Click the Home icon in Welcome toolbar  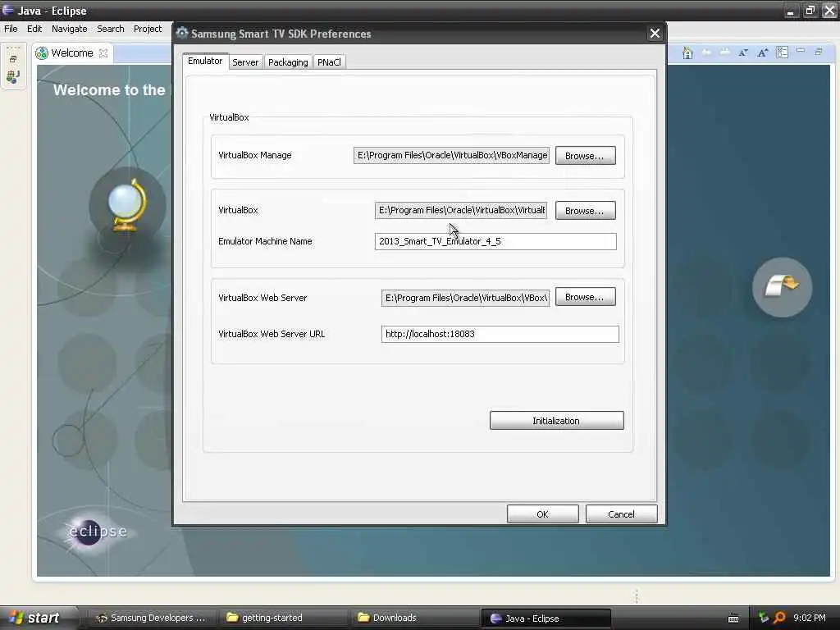coord(688,52)
